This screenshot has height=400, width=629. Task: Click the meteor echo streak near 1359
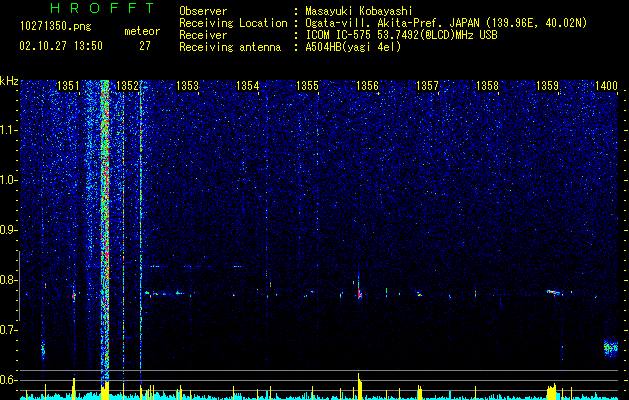tap(554, 292)
